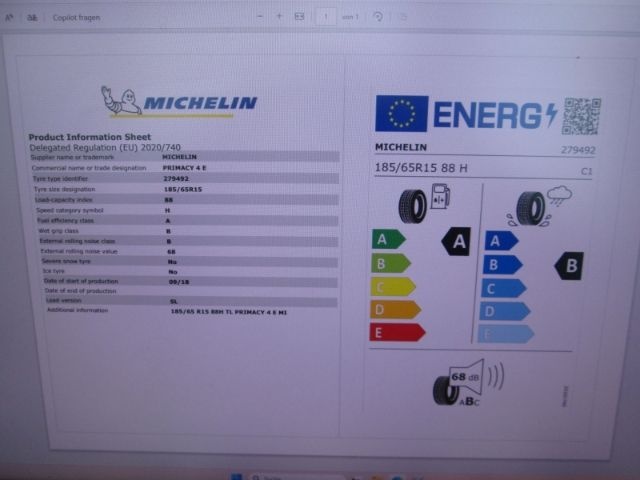Zoom out with the minus icon
The image size is (640, 480).
pos(260,17)
